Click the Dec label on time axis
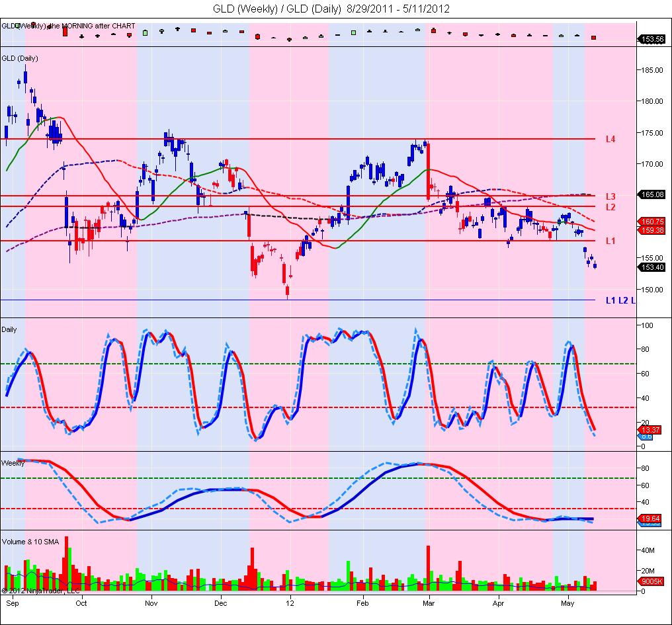This screenshot has width=672, height=625. 221,604
